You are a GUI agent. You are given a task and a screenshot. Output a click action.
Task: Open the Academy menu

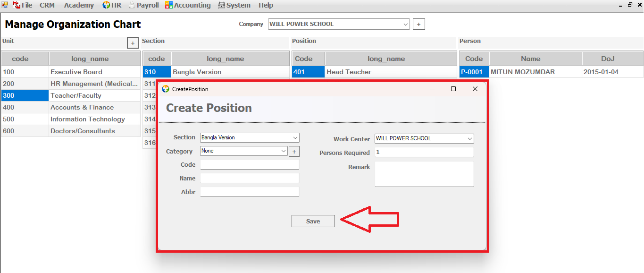[x=79, y=5]
